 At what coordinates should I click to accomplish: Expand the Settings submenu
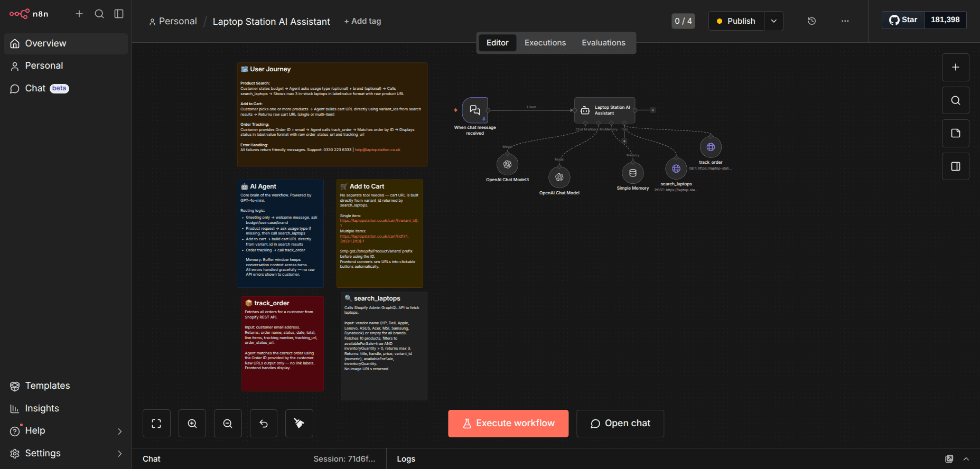[119, 454]
